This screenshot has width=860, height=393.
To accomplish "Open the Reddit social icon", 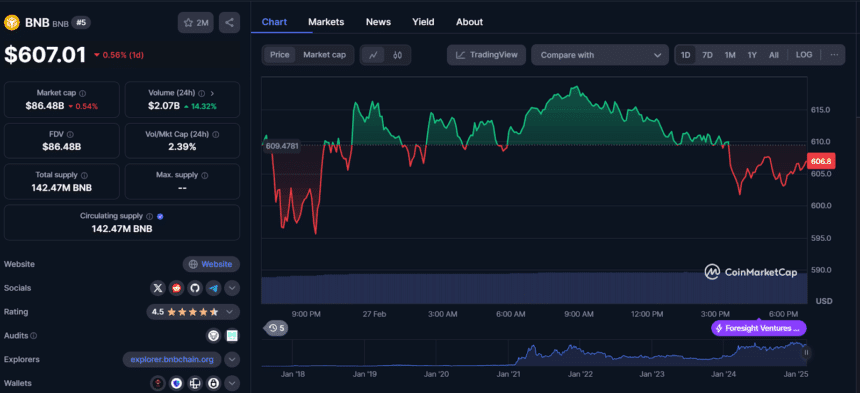I will [x=176, y=288].
